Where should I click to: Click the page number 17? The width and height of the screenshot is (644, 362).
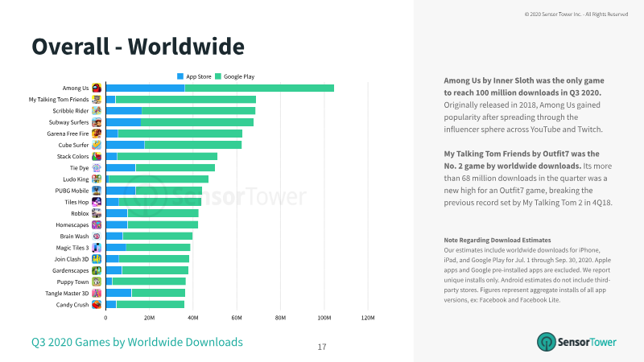tap(322, 347)
